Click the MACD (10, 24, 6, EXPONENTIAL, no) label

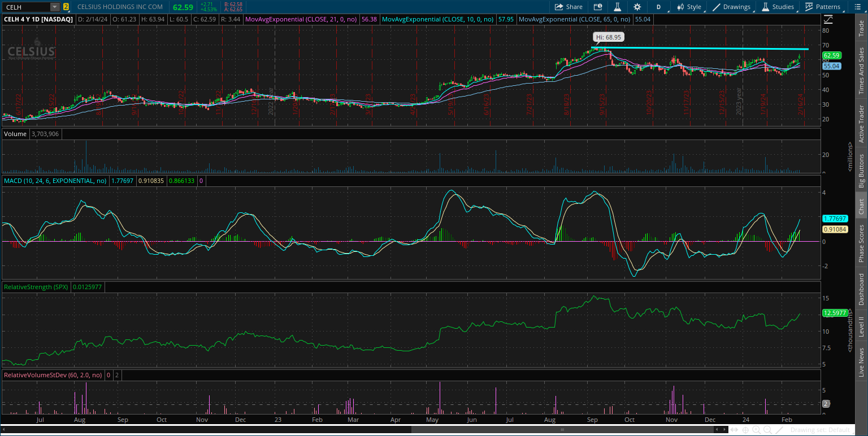pos(55,181)
